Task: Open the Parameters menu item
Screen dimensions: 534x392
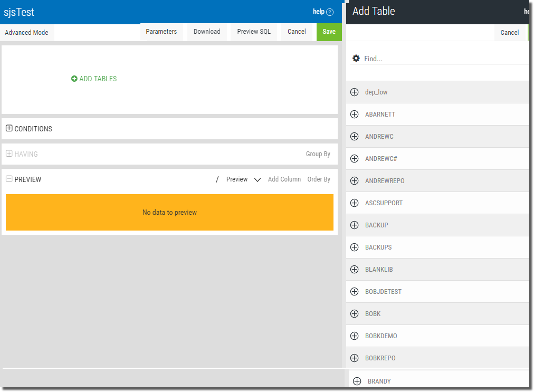Action: [161, 32]
